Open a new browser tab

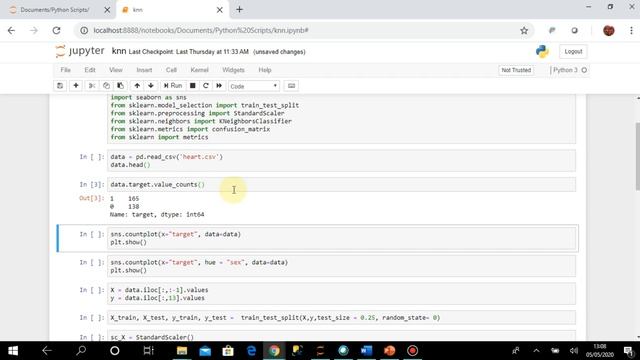(240, 10)
